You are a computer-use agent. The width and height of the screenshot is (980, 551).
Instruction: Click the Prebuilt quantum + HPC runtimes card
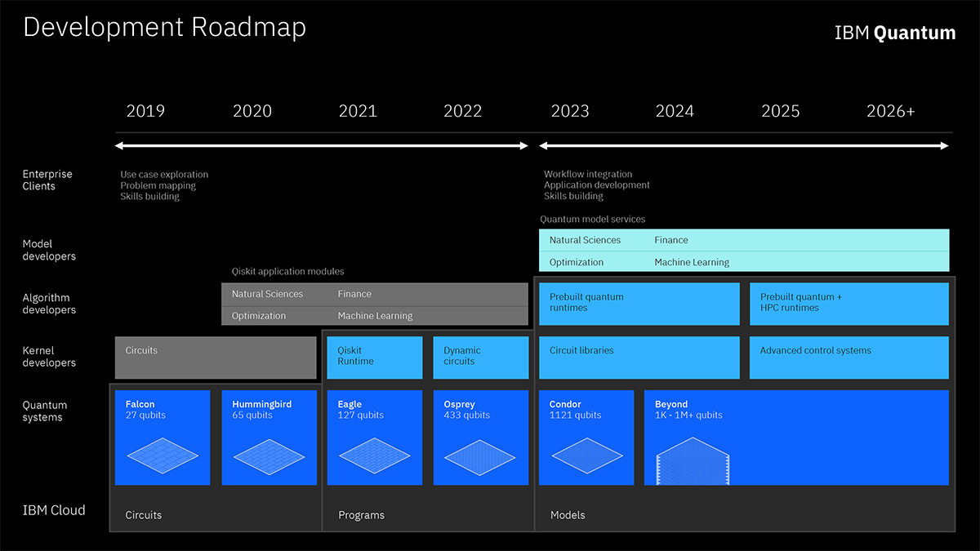tap(849, 303)
